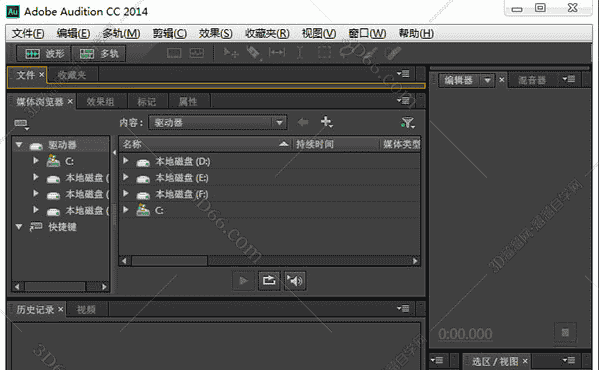Open the 编辑(E) menu

click(73, 34)
